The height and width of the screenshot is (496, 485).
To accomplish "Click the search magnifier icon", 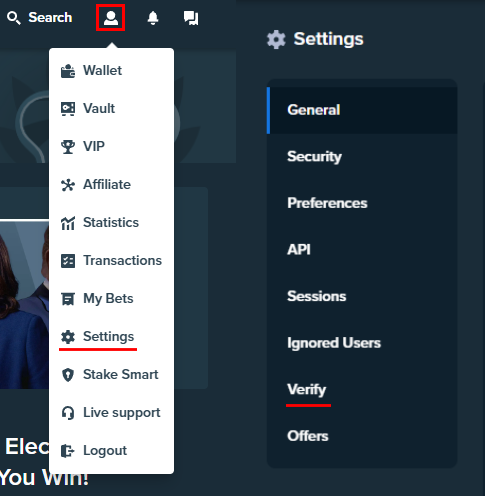I will point(14,18).
